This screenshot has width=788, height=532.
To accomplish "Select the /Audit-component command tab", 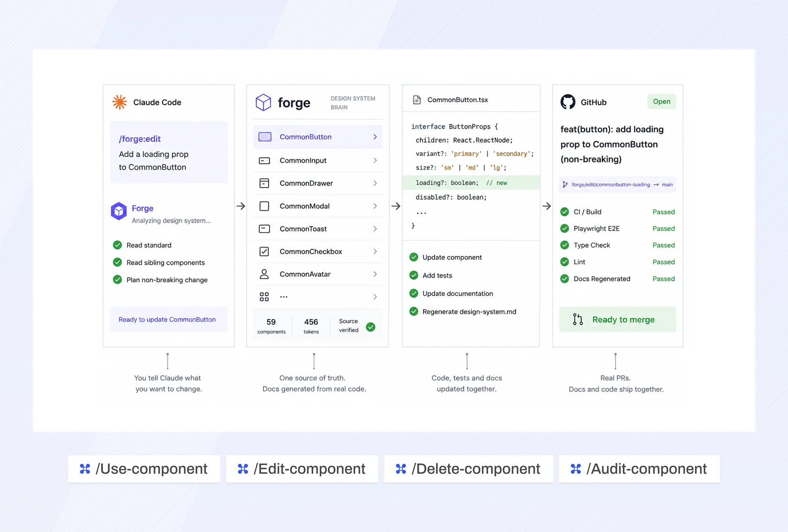I will click(x=639, y=469).
